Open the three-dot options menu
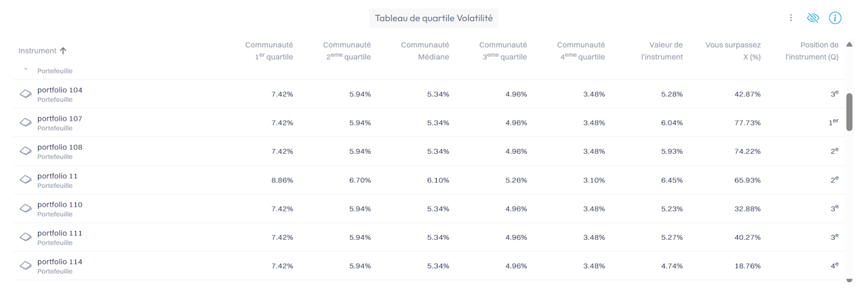 coord(791,18)
